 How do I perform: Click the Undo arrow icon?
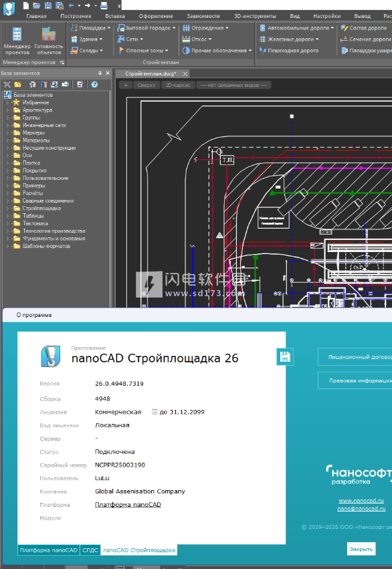(x=71, y=5)
